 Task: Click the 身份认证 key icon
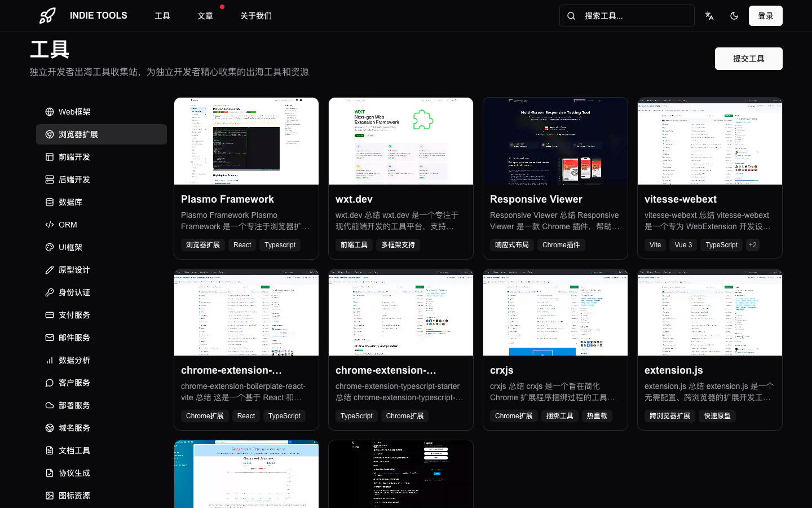(x=50, y=292)
